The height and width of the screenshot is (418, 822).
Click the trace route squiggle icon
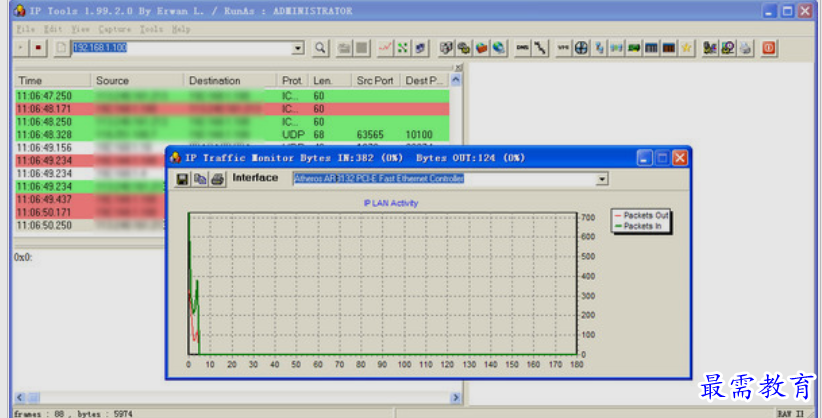(x=540, y=48)
